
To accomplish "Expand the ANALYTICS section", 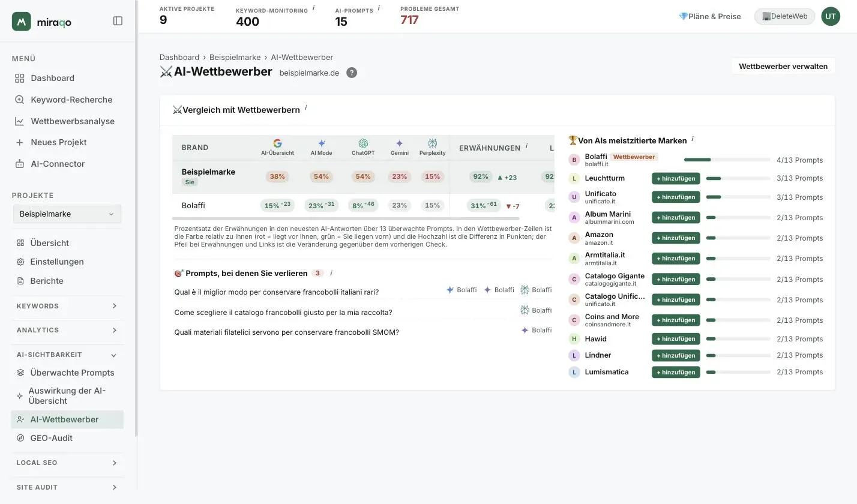I will 67,330.
